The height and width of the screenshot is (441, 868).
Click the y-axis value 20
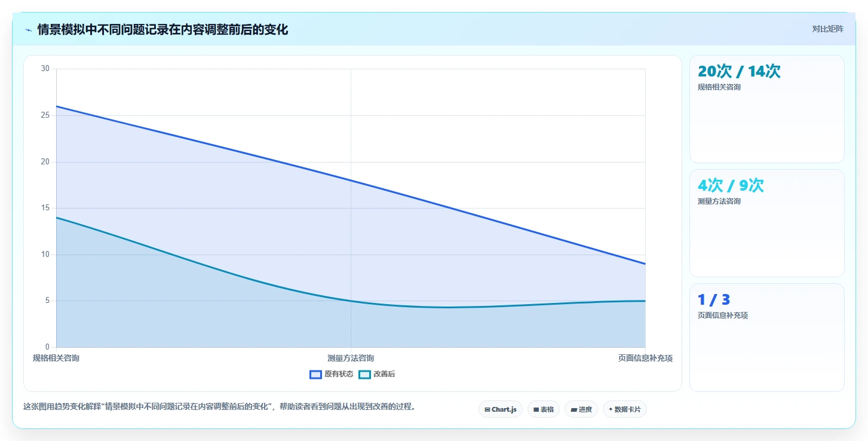[x=45, y=161]
